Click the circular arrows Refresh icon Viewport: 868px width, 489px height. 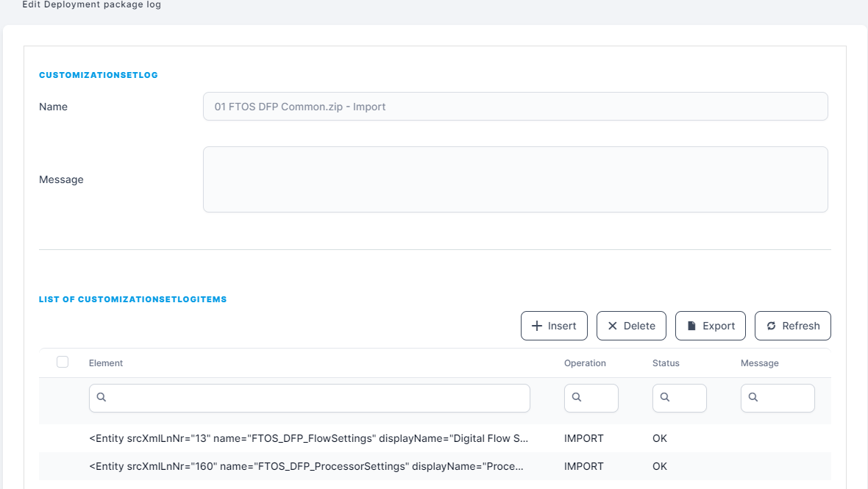coord(771,326)
